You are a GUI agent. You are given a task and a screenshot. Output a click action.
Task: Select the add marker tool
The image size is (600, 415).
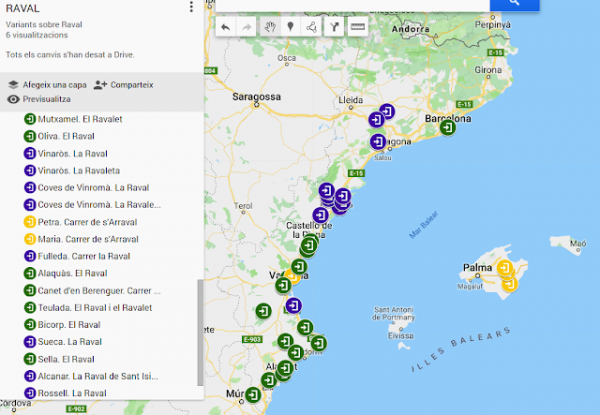click(x=291, y=27)
